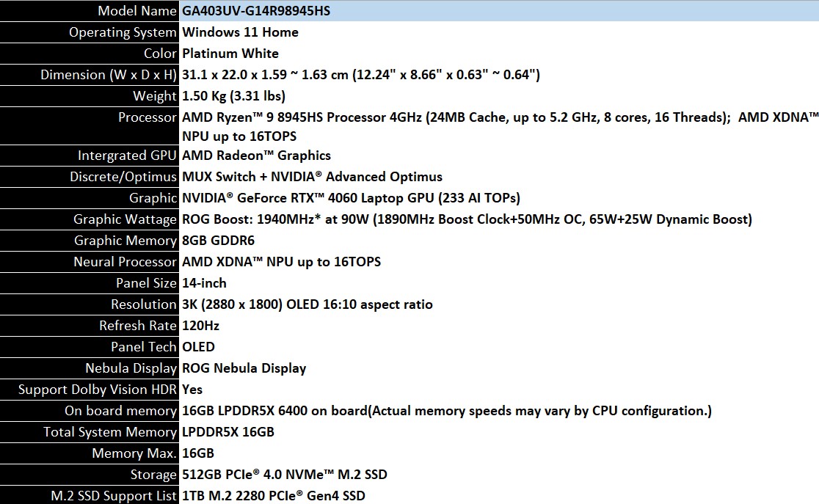
Task: Select the 3K (2880 x 1800) resolution value
Action: (307, 304)
